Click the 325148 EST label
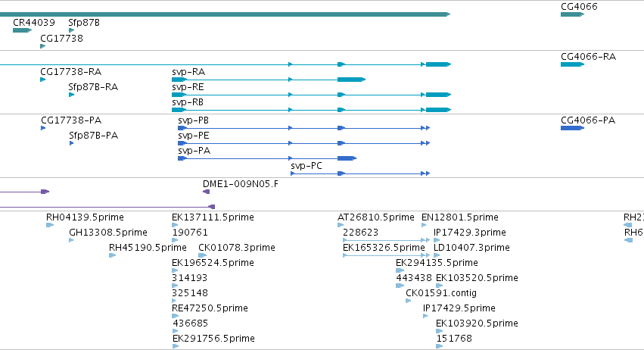The height and width of the screenshot is (350, 644). tap(190, 293)
